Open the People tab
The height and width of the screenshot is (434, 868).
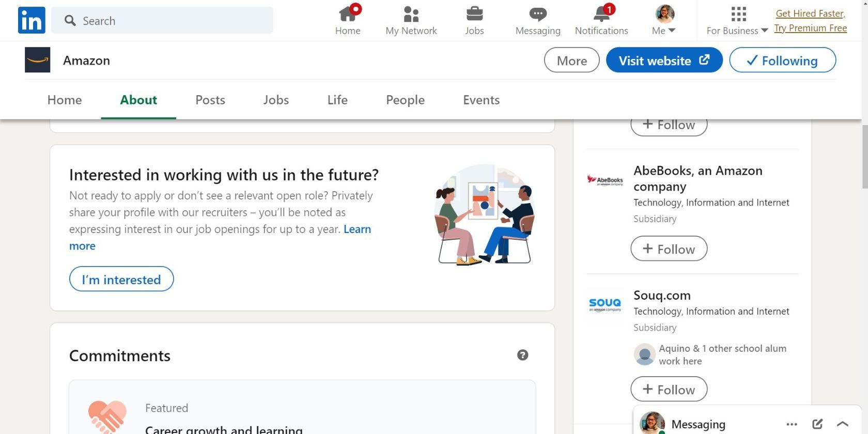405,100
